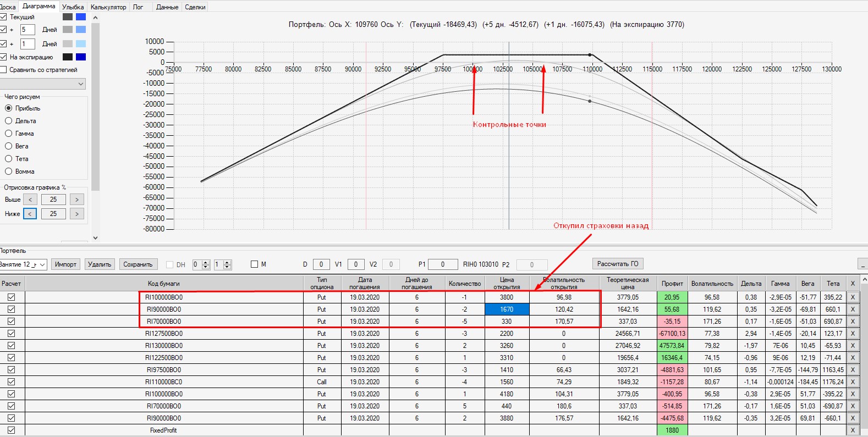This screenshot has width=868, height=437.
Task: Click the spinner arrows beside the value 1
Action: (227, 264)
